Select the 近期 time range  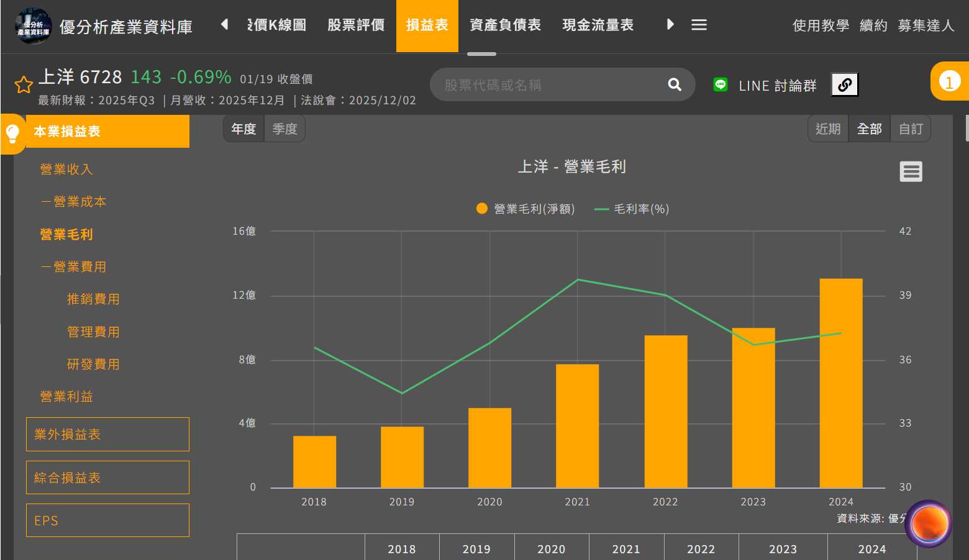pyautogui.click(x=828, y=129)
